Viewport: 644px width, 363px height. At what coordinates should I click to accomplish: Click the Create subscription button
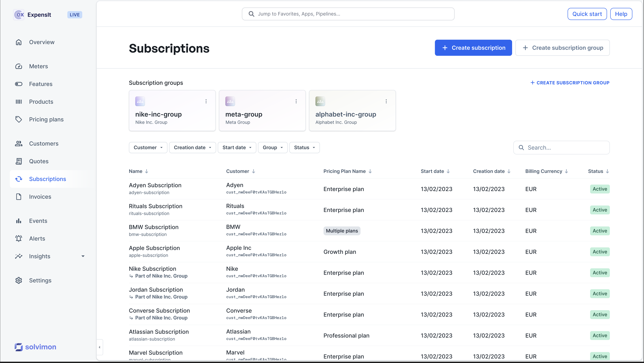coord(473,48)
